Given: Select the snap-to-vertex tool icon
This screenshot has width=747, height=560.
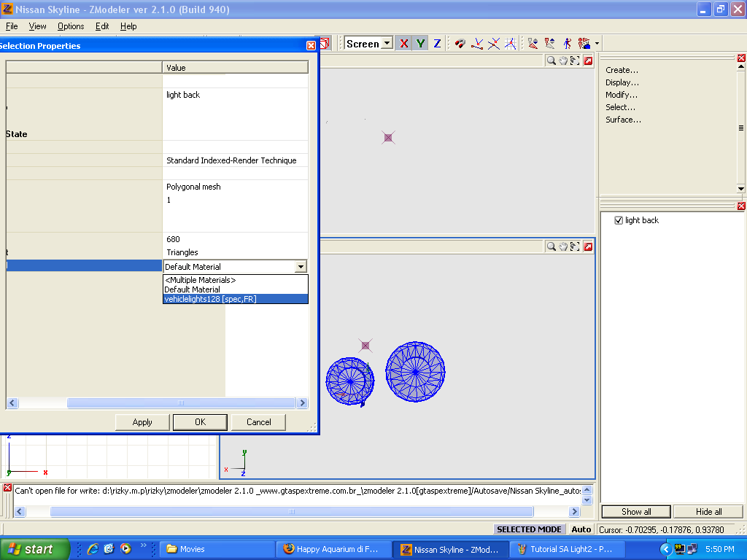Looking at the screenshot, I should click(x=477, y=44).
